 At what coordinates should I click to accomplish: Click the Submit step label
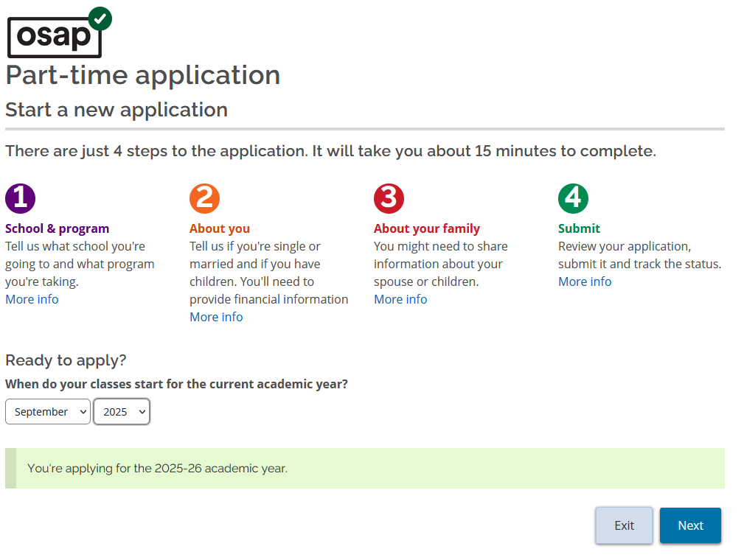(579, 228)
